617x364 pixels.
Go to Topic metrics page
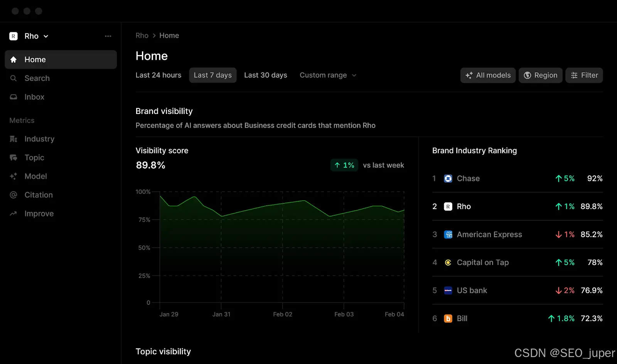point(34,158)
